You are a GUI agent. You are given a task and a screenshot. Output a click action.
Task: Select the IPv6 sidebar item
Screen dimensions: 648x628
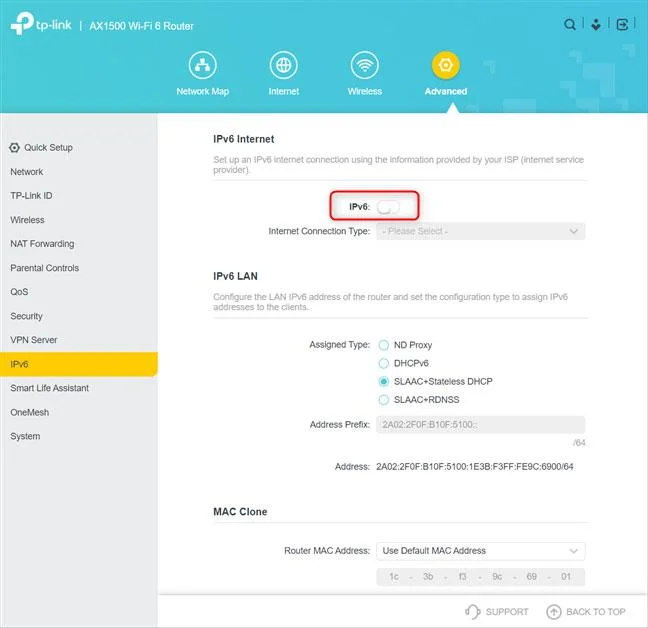(x=79, y=364)
